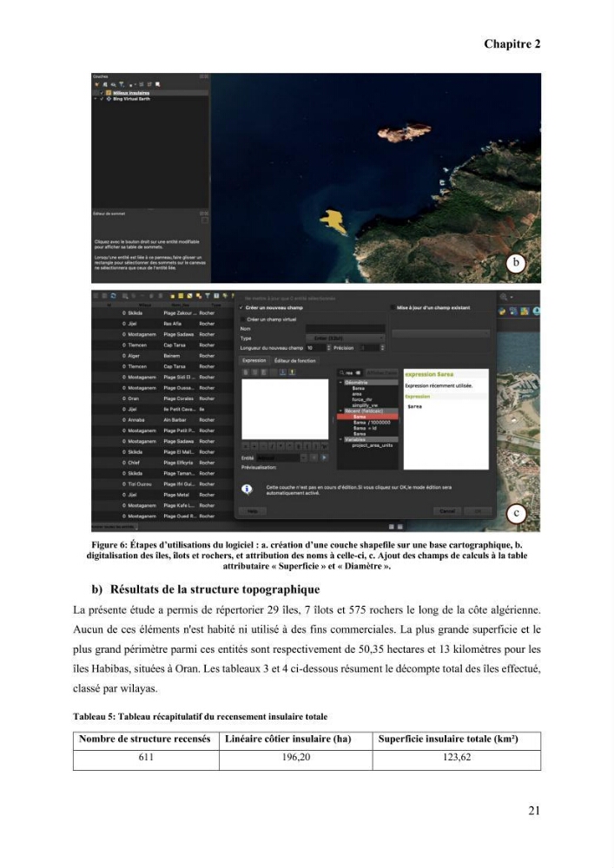
Task: Select simplify_vw in the function list
Action: pyautogui.click(x=365, y=405)
